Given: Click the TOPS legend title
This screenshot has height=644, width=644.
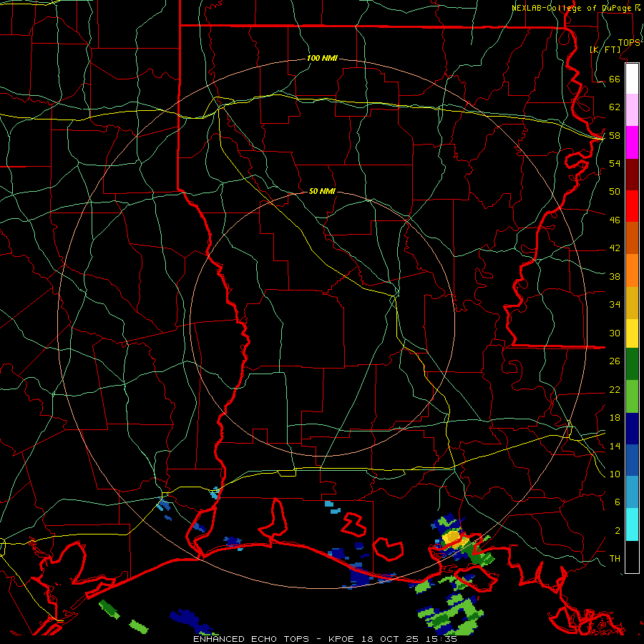Looking at the screenshot, I should point(629,42).
